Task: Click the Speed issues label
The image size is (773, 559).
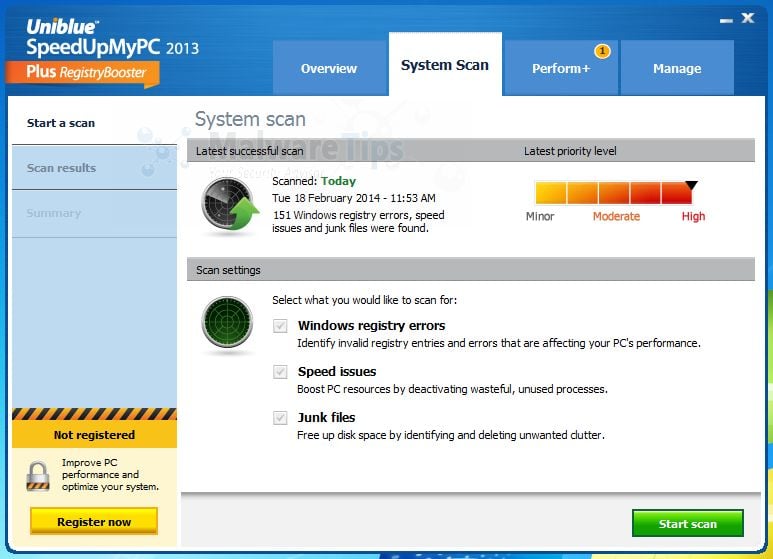Action: pos(337,372)
